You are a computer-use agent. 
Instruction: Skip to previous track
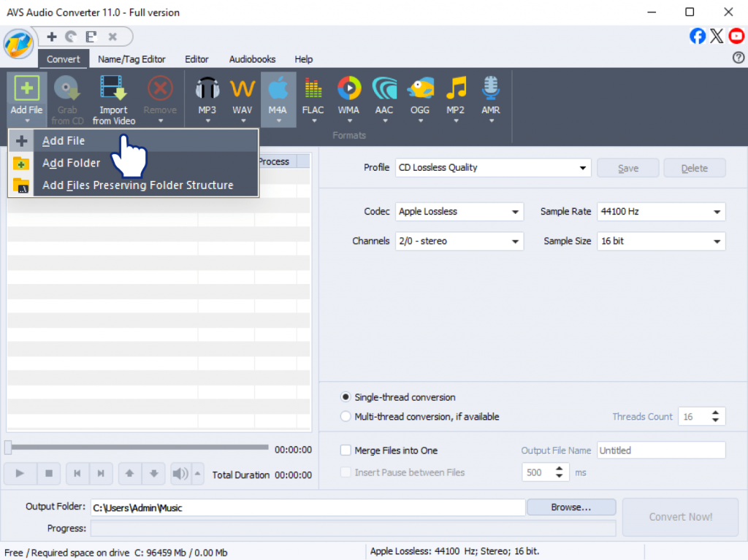pyautogui.click(x=77, y=474)
